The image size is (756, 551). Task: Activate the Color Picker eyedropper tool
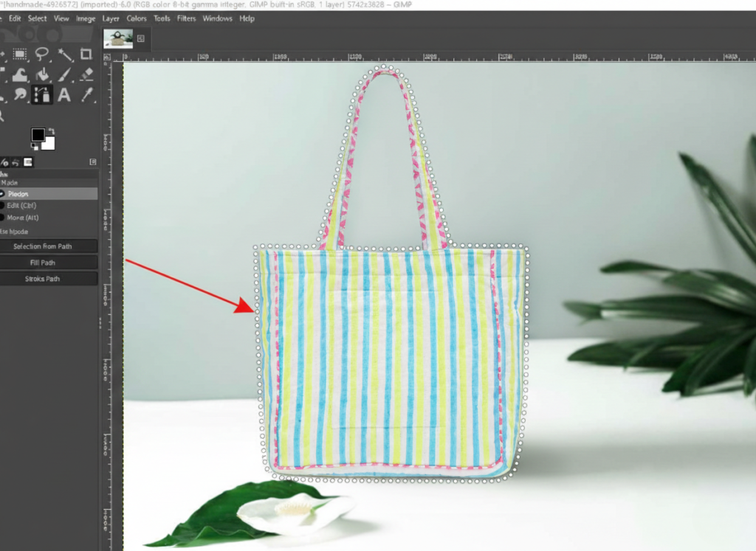point(87,94)
